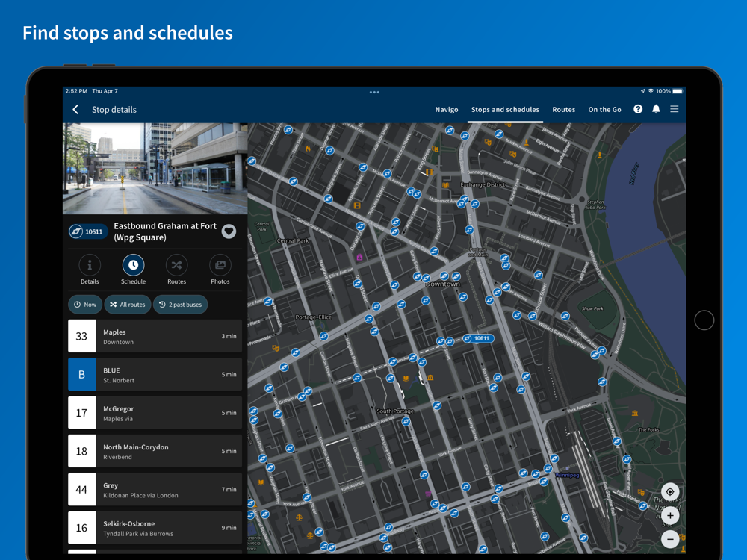Check the Wi-Fi status icon
Viewport: 747px width, 560px height.
click(x=651, y=91)
